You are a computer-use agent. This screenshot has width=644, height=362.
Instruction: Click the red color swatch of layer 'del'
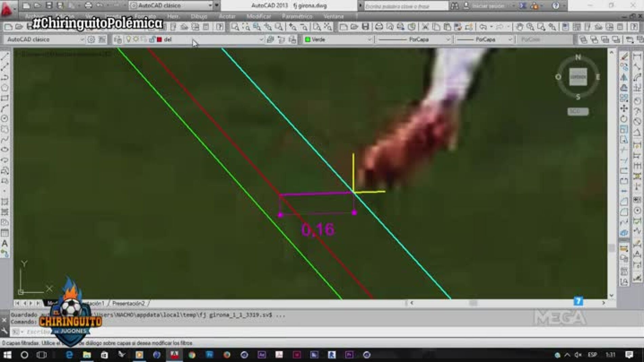point(159,40)
